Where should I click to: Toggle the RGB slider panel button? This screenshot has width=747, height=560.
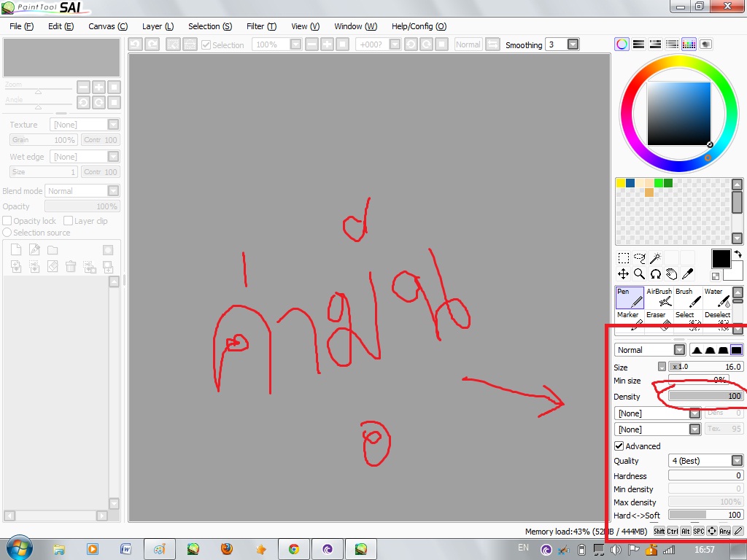[638, 44]
